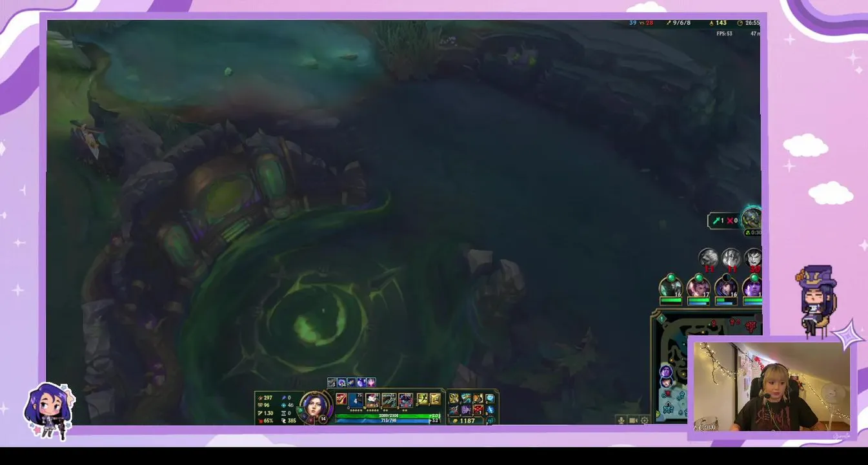
Task: Activate the W trap ability icon
Action: 372,400
